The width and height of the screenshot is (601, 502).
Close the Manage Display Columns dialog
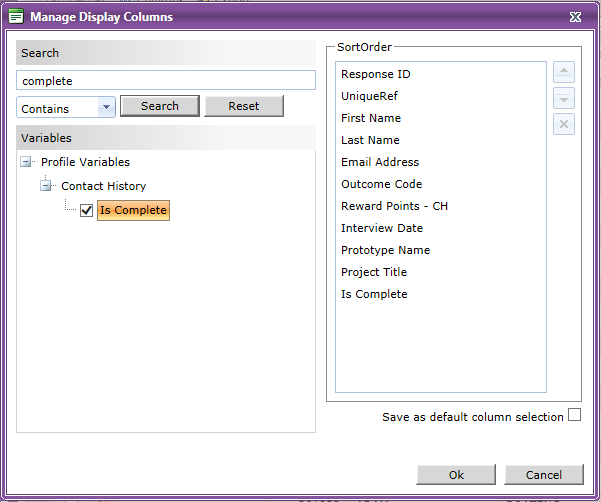575,17
